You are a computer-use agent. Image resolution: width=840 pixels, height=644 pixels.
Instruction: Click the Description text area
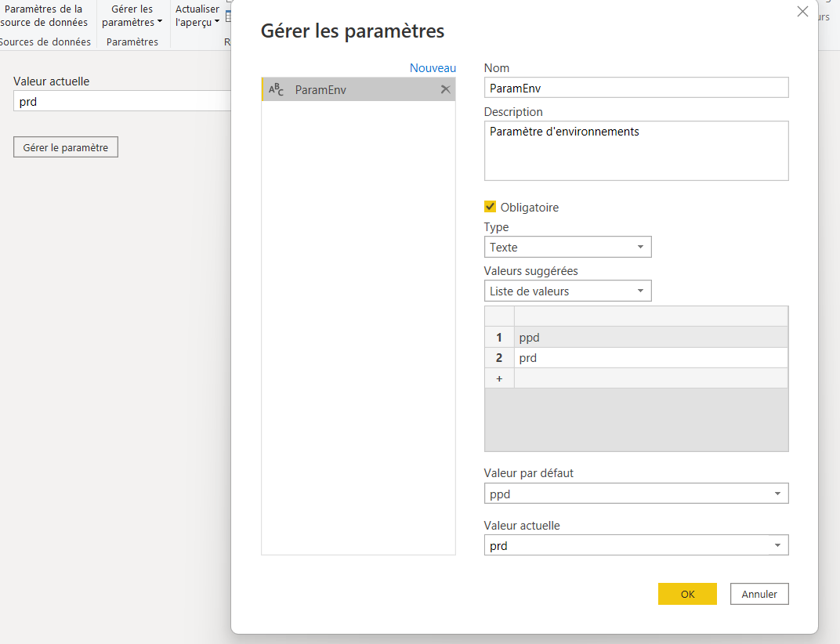pos(636,150)
